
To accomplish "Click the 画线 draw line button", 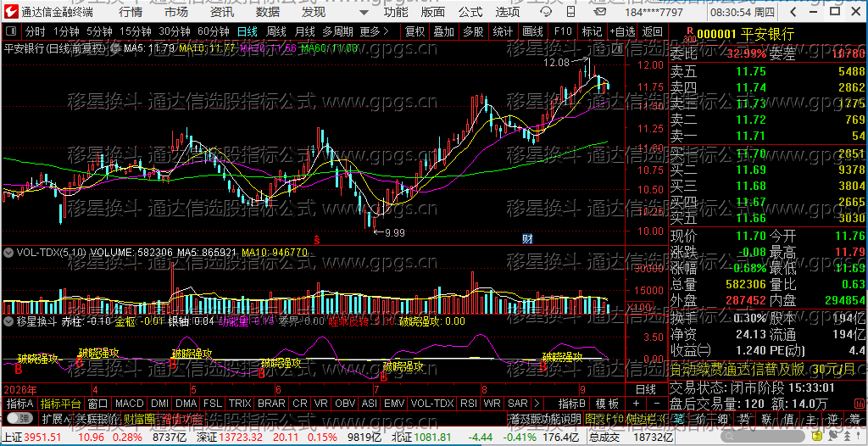I will coord(532,31).
